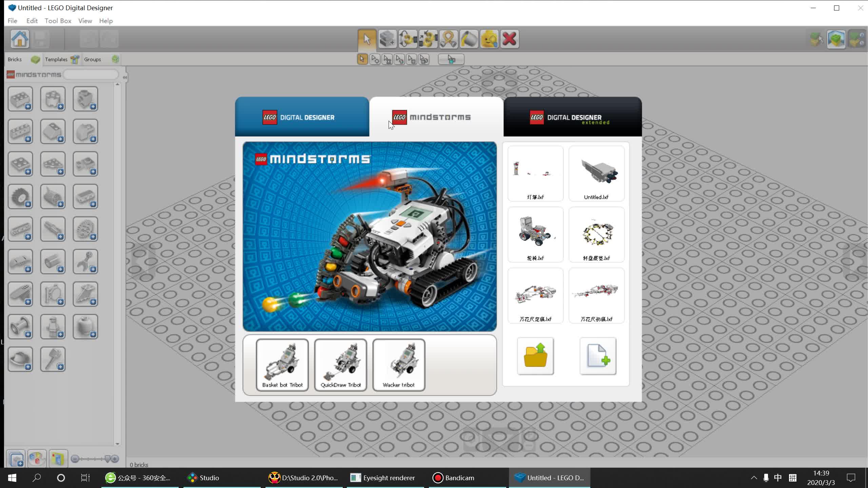
Task: Click the Home icon in toolbar
Action: [20, 39]
